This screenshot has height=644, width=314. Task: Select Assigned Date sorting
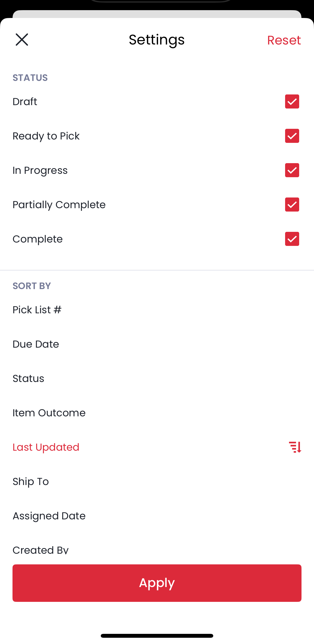point(49,516)
